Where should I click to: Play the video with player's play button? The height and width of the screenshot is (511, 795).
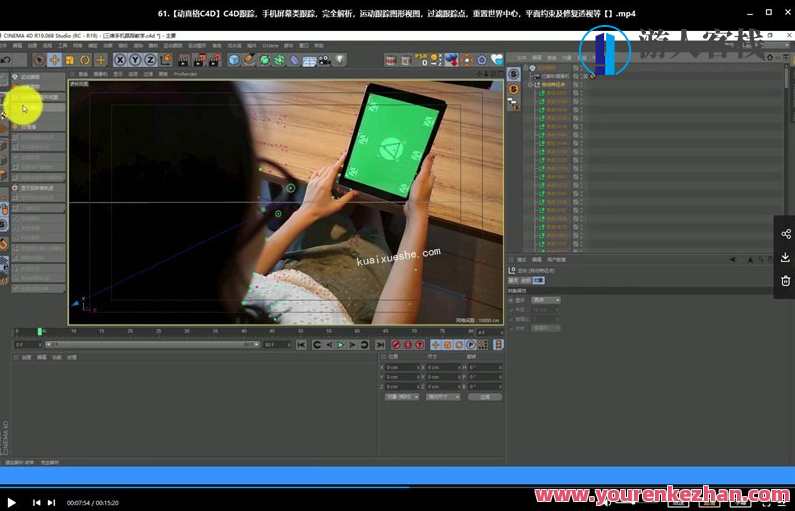(x=11, y=503)
